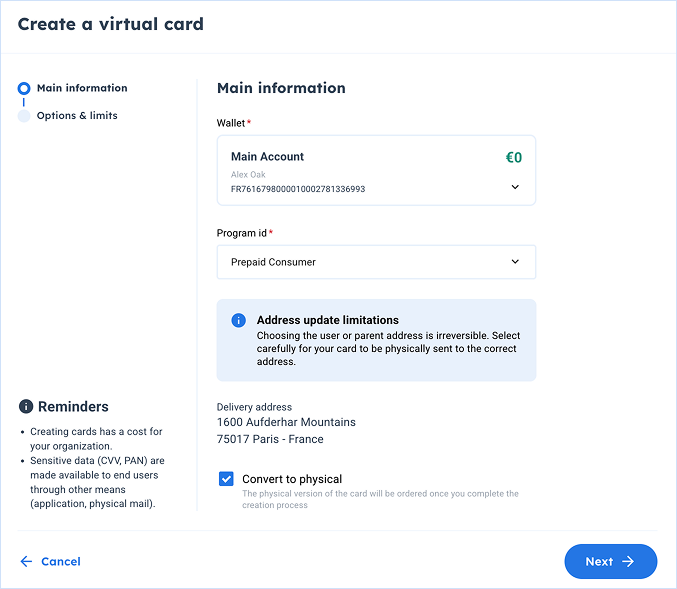The image size is (677, 589).
Task: Click the Program id field label
Action: pyautogui.click(x=242, y=233)
